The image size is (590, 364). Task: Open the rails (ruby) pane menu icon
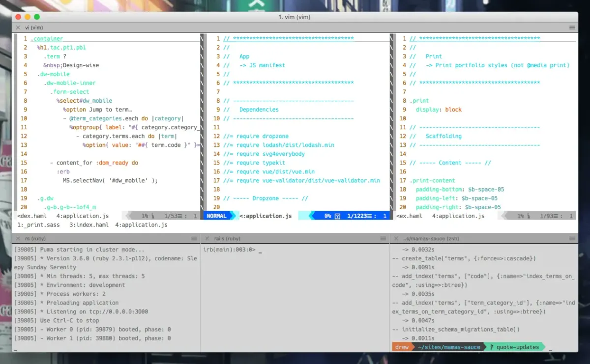coord(383,238)
